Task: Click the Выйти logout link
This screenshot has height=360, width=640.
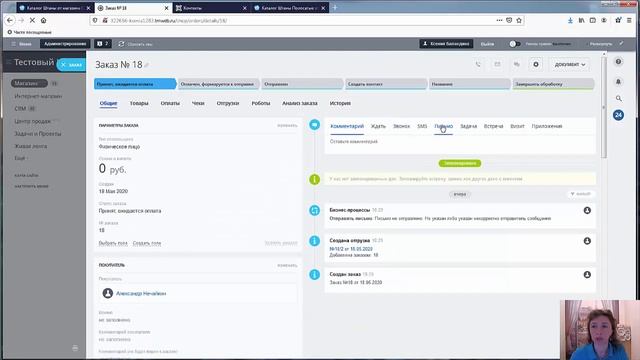Action: pyautogui.click(x=487, y=44)
